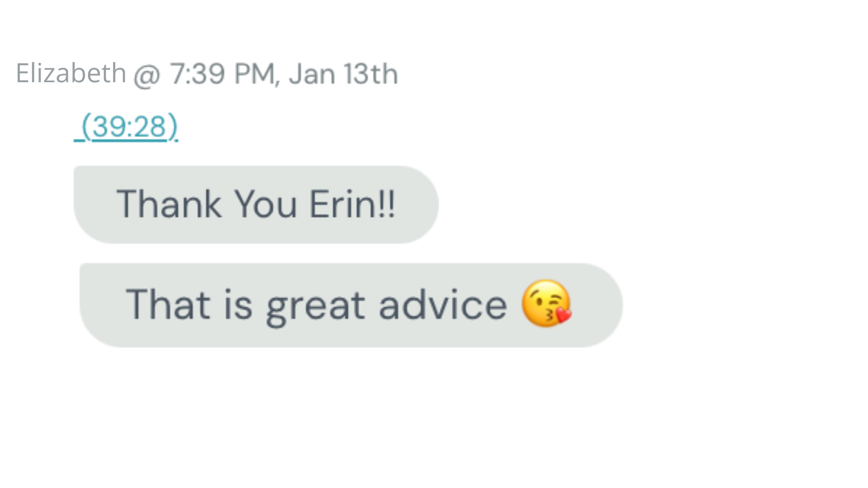The width and height of the screenshot is (868, 488).
Task: Click the word "You" in the first bubble
Action: 265,204
